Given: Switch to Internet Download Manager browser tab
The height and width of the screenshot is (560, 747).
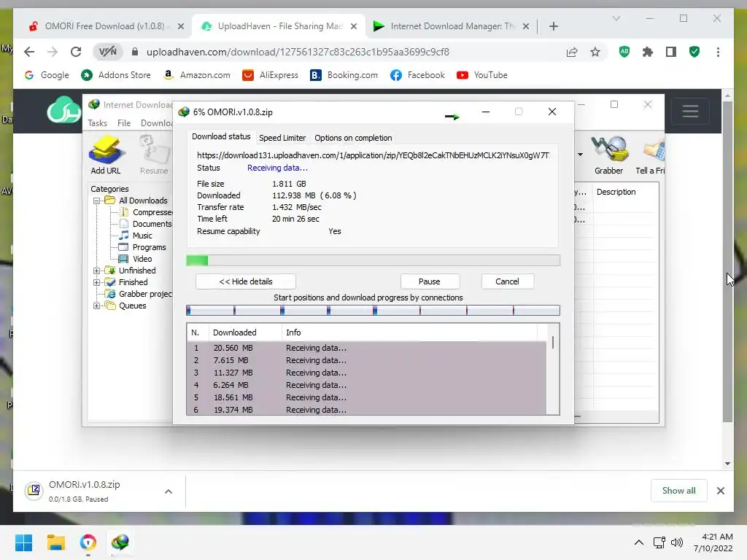Looking at the screenshot, I should [451, 26].
